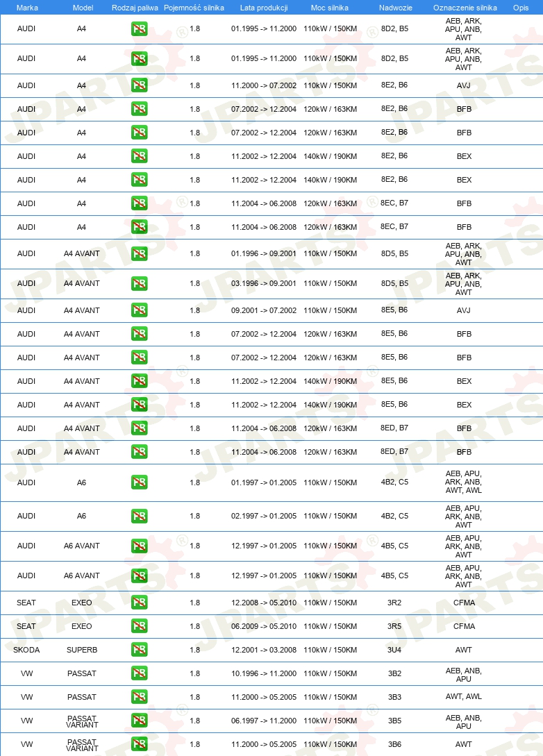Click the Moc silnika column header

click(330, 8)
